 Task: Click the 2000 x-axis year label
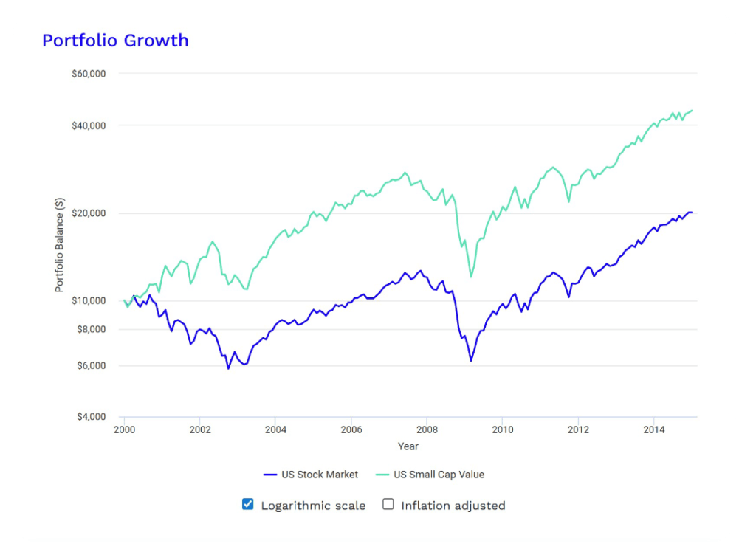point(124,429)
